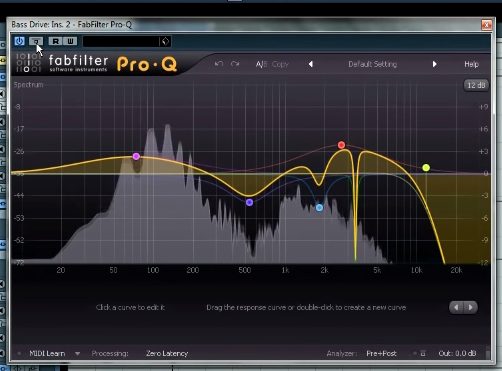502x371 pixels.
Task: Enable Write automation (W) button
Action: [70, 41]
